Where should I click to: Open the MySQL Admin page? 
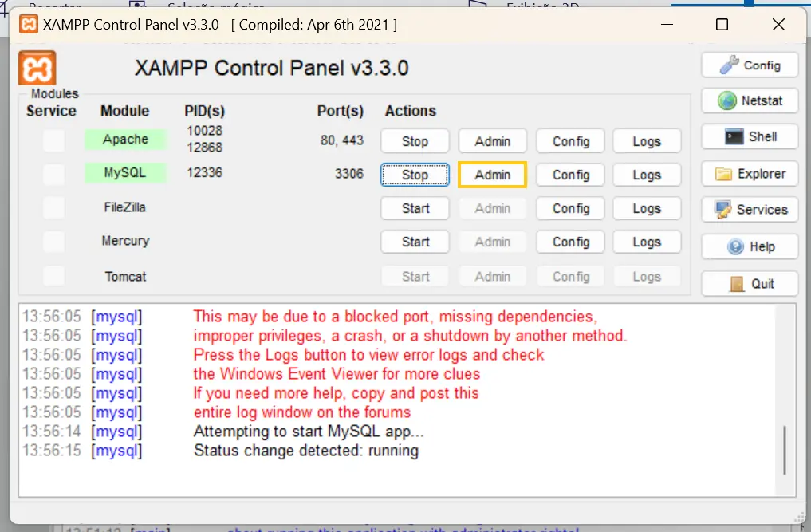click(492, 175)
